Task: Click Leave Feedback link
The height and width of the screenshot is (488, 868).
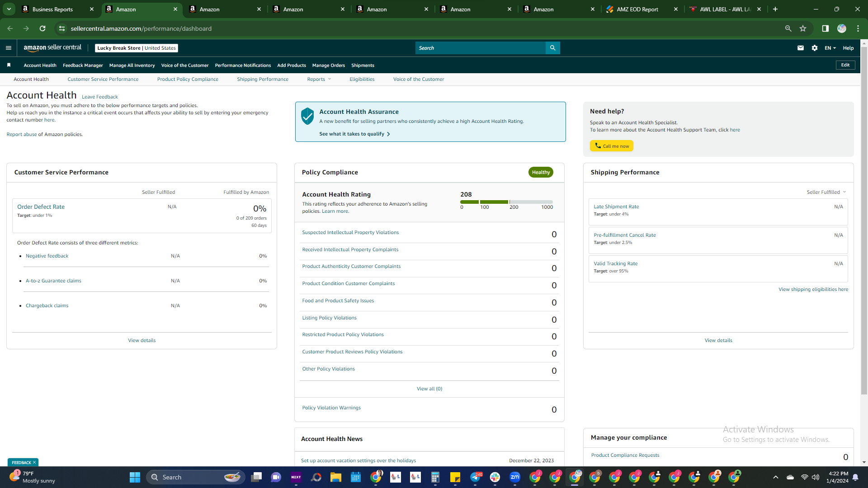Action: [x=99, y=97]
